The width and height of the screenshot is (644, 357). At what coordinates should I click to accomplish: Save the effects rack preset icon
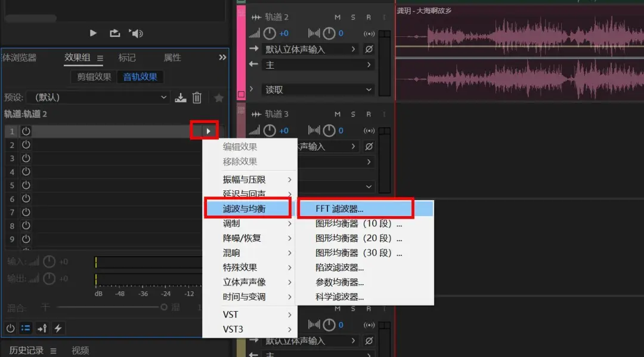(181, 98)
